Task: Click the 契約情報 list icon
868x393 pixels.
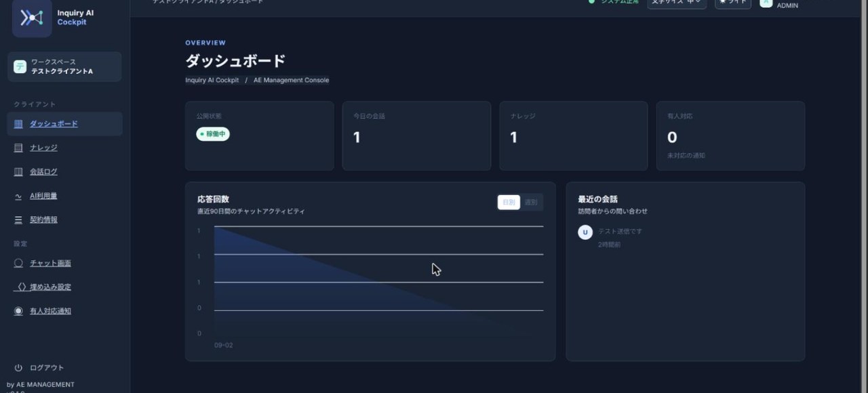Action: pos(18,220)
